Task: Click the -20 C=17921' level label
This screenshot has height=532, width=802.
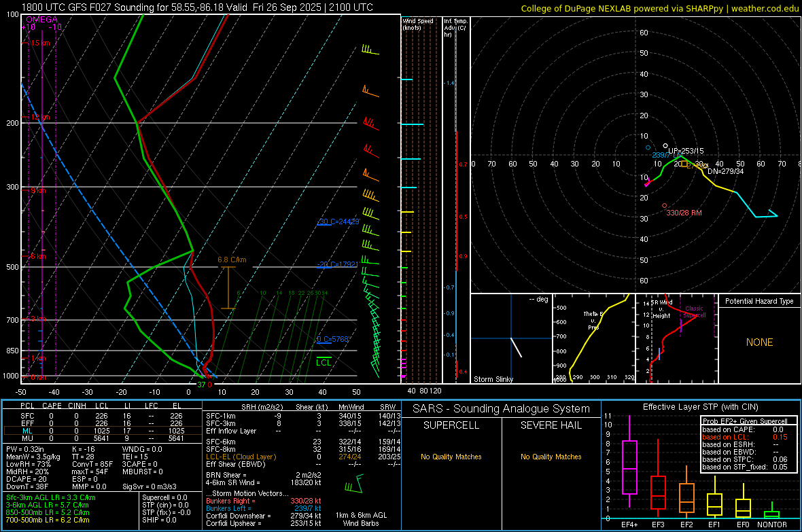Action: [x=338, y=264]
